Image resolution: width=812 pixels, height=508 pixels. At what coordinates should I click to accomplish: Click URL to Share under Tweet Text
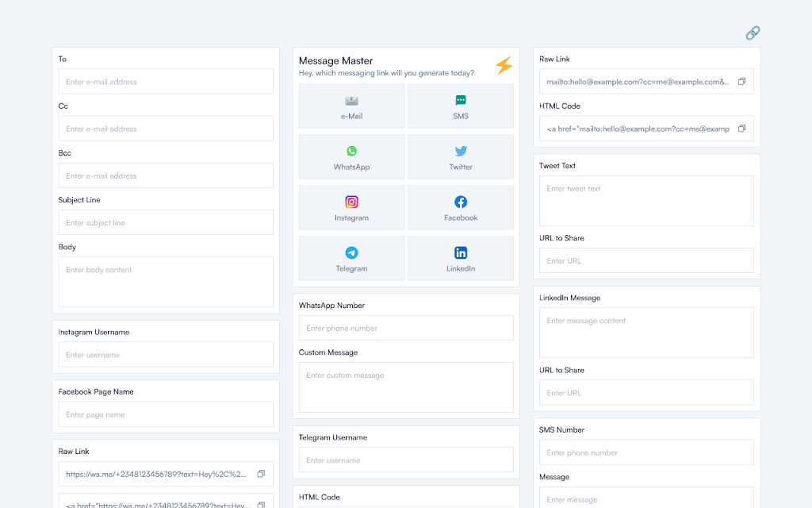pos(646,260)
